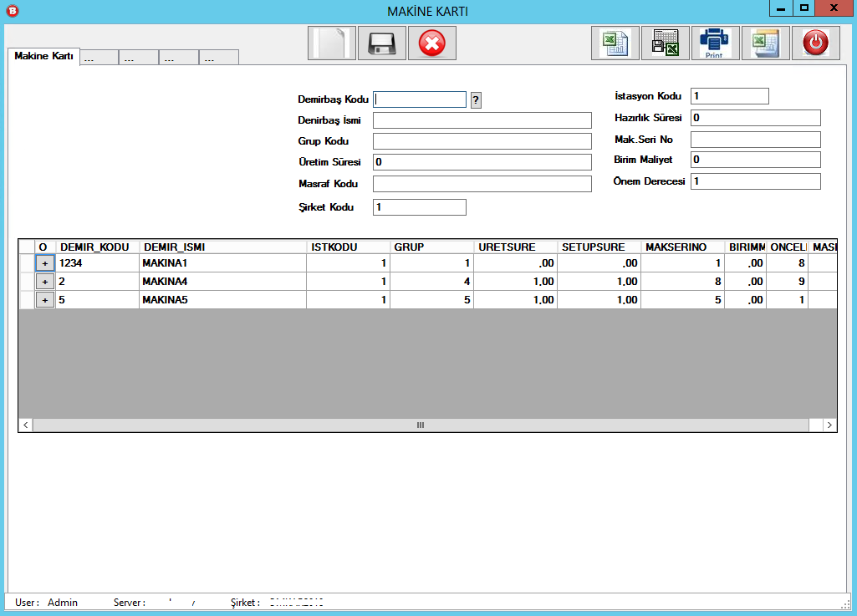Focus the Mak.Seri No text field

point(755,140)
